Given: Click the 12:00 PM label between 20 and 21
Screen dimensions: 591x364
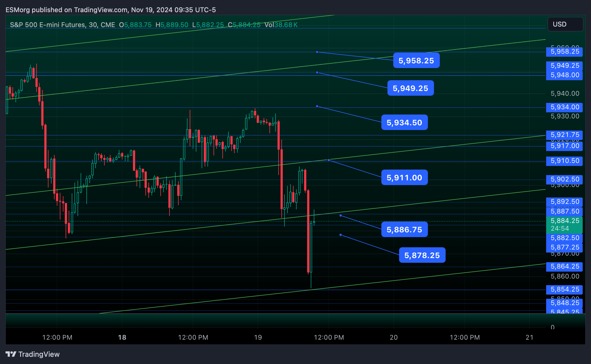Looking at the screenshot, I should (x=465, y=337).
